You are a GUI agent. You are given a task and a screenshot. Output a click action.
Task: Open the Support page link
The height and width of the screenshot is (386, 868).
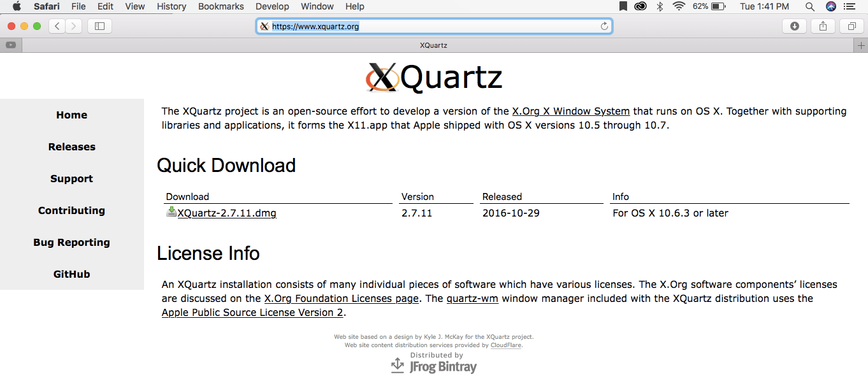(x=71, y=179)
